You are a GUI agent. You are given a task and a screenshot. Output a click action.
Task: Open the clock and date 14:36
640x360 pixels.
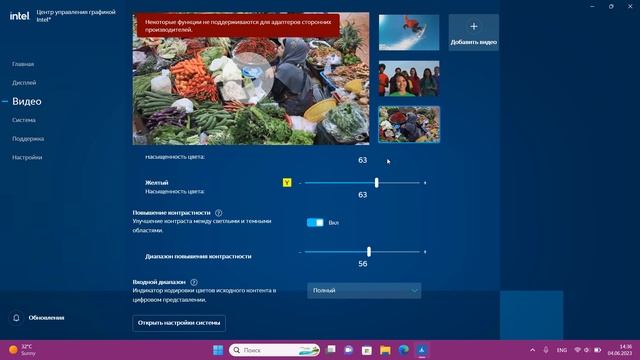click(x=620, y=350)
